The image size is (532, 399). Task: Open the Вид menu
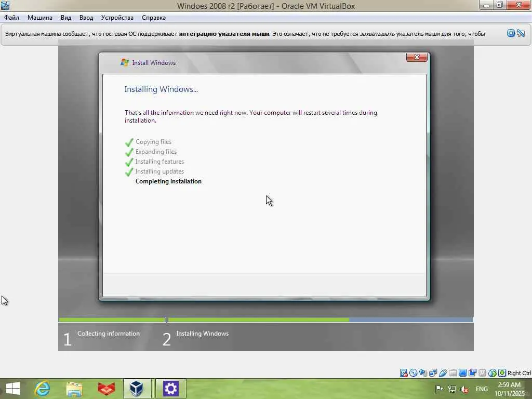pos(66,18)
